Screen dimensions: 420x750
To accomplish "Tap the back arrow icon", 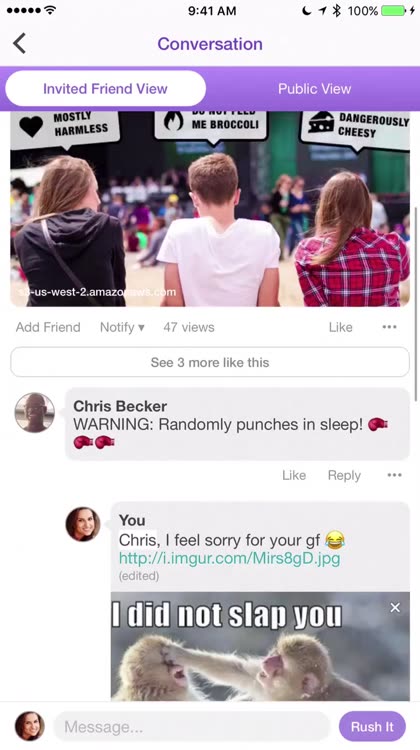I will [x=19, y=44].
